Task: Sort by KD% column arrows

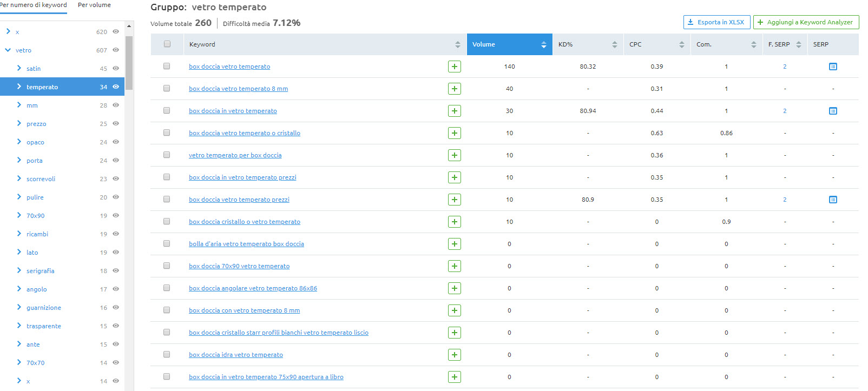Action: coord(615,44)
